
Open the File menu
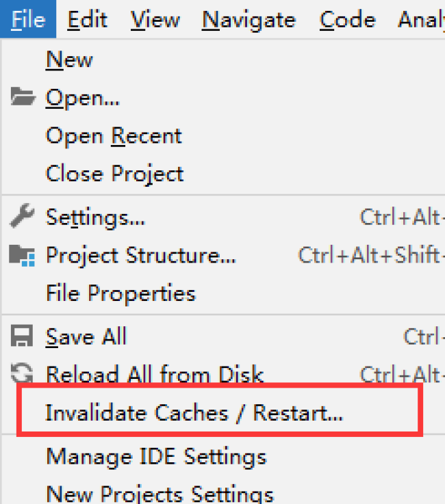(28, 19)
